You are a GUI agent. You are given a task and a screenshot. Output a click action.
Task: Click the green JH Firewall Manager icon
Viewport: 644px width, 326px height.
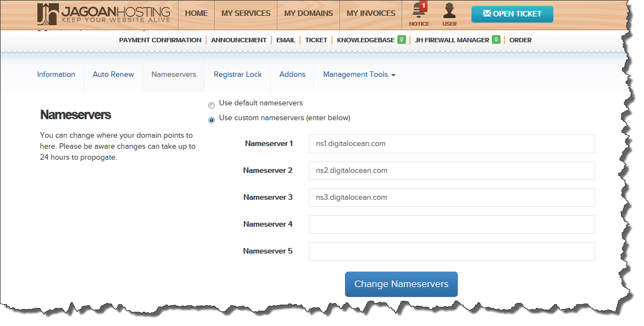[496, 40]
